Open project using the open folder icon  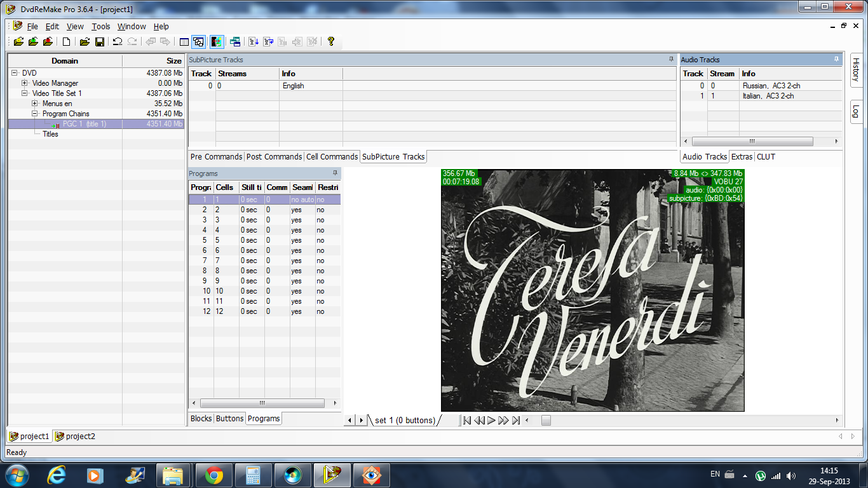click(x=85, y=42)
